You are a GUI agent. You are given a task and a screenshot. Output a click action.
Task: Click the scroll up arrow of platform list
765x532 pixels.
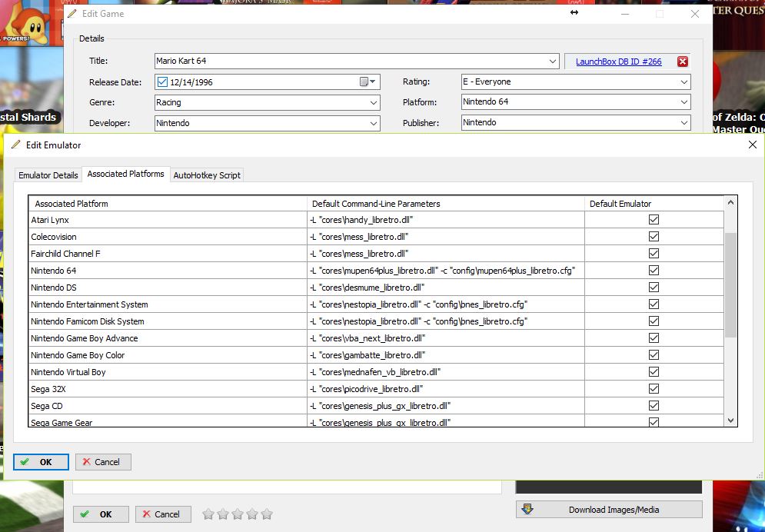pos(730,202)
